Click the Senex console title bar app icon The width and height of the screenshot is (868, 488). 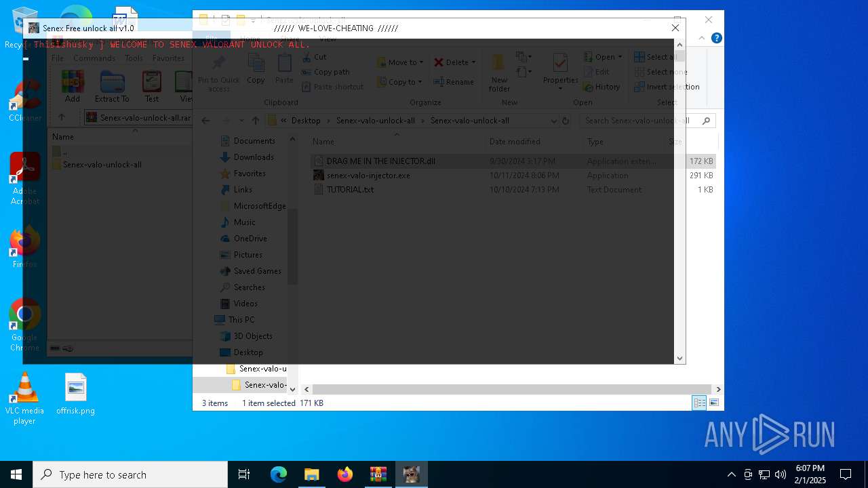(34, 28)
